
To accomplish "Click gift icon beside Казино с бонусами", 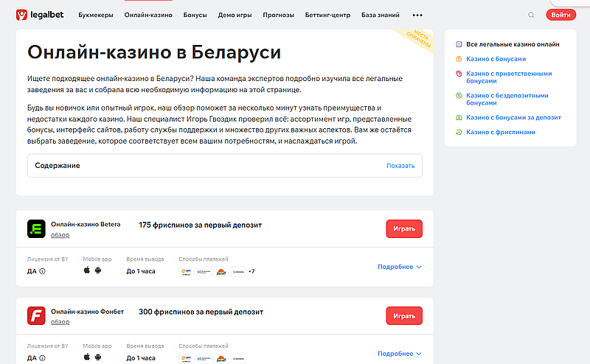I will pos(459,59).
